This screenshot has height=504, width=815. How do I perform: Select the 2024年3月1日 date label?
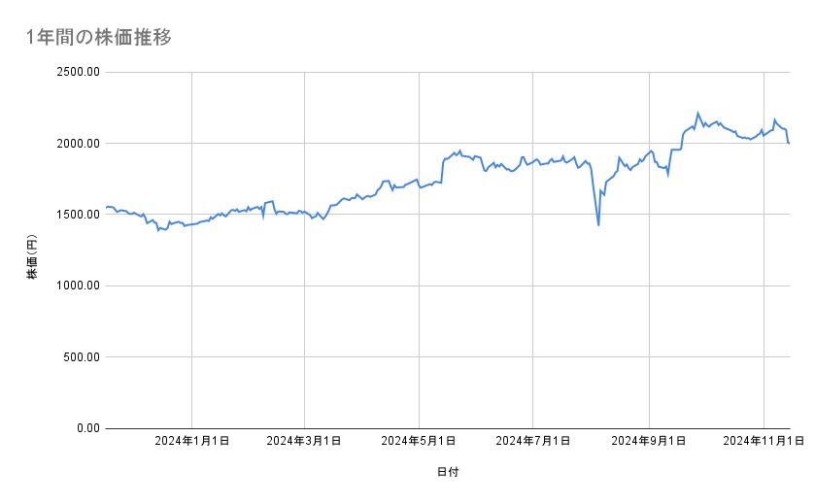[x=304, y=442]
